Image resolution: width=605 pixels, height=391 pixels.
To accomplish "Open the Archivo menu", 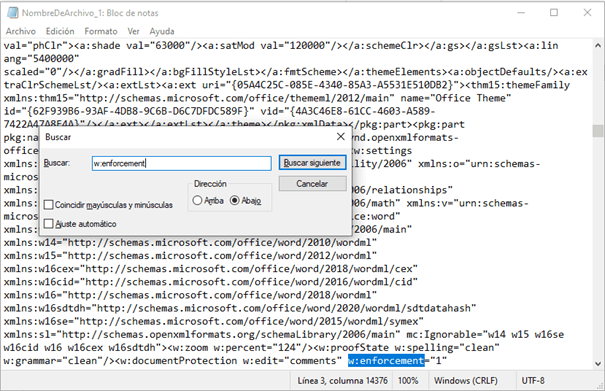I will click(x=20, y=31).
